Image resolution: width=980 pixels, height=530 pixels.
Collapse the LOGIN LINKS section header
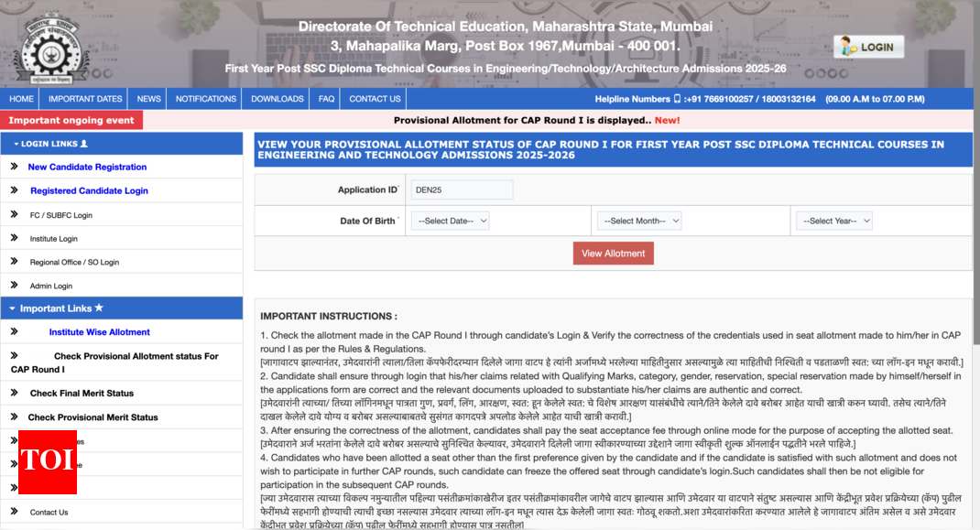click(x=122, y=144)
